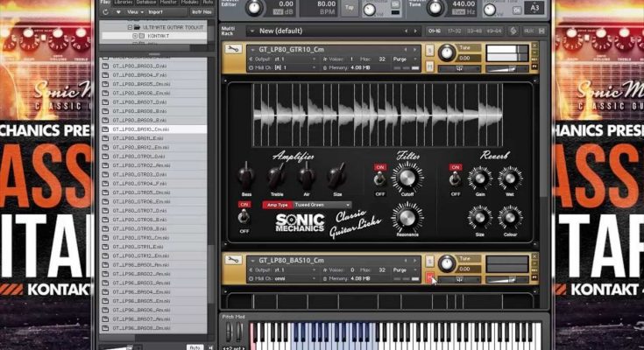
Task: Mute the GT_LP80_BAS10_Cm instrument
Action: (x=429, y=277)
